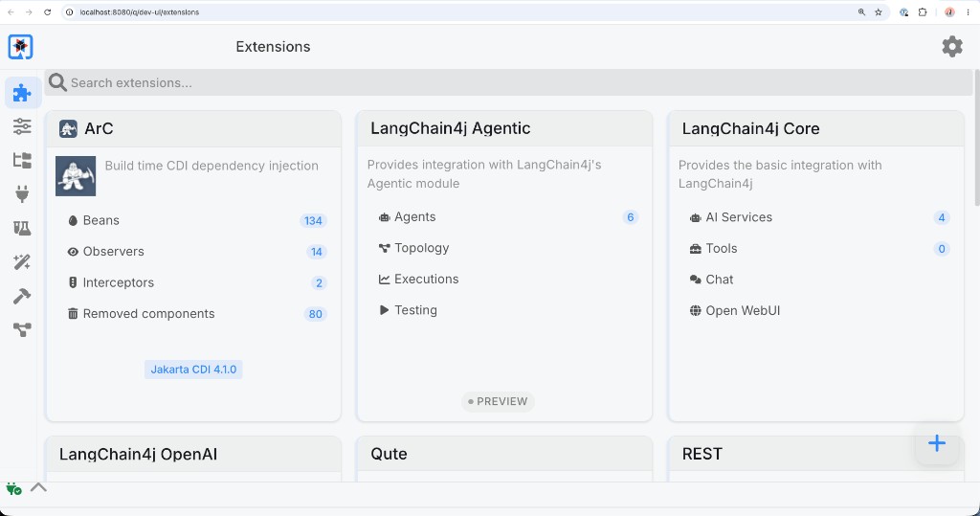Click the ArC card title
Viewport: 980px width, 516px height.
click(x=99, y=129)
